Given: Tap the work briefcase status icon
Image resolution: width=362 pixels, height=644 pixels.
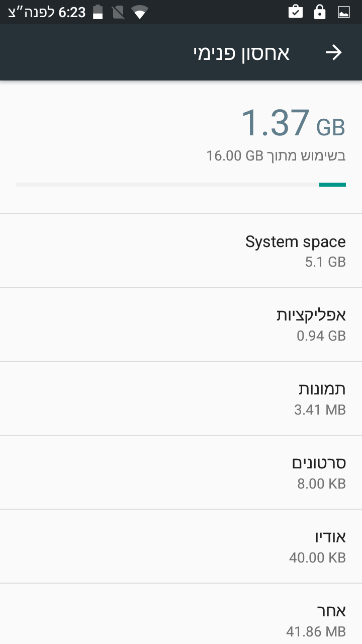Looking at the screenshot, I should point(296,12).
